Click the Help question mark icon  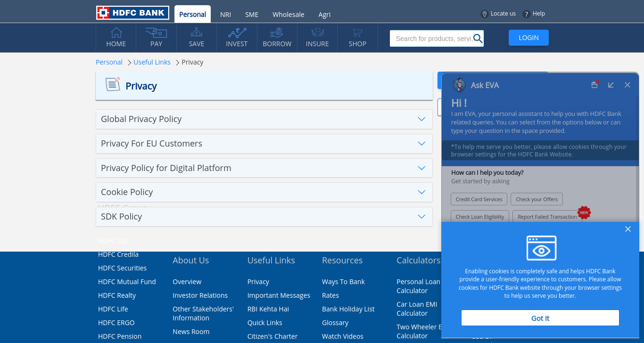point(527,14)
